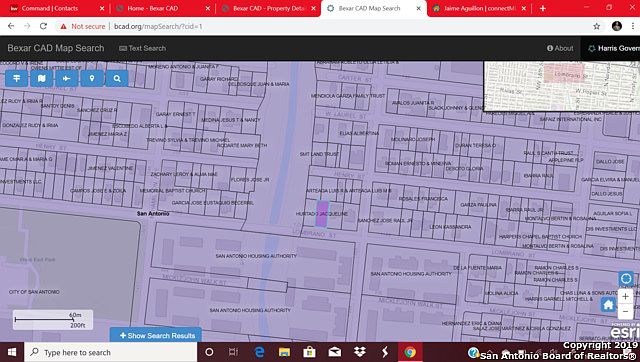Expand the Show Search Results panel
This screenshot has width=640, height=362.
(156, 335)
